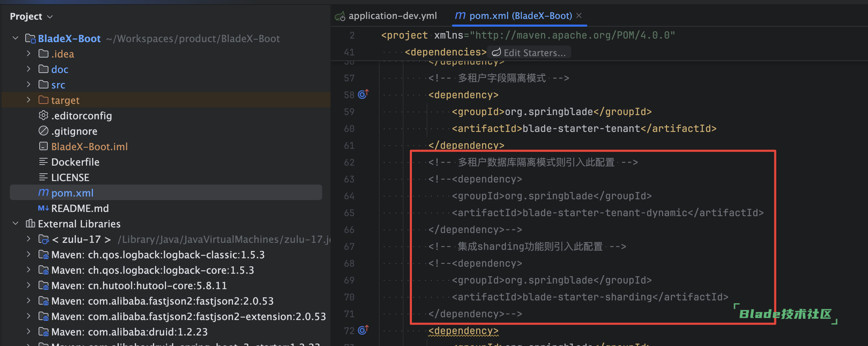868x346 pixels.
Task: Expand the .idea folder
Action: 29,54
